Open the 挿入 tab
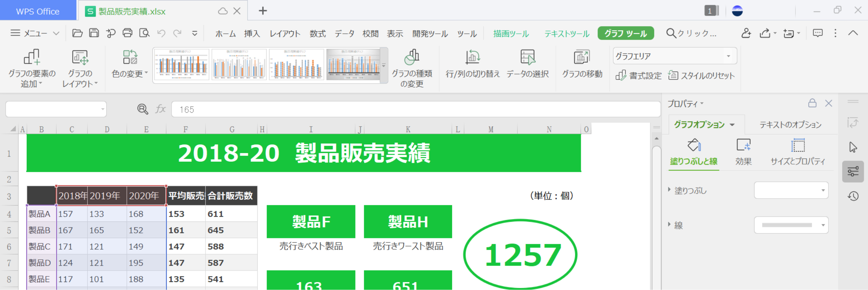 pyautogui.click(x=252, y=34)
